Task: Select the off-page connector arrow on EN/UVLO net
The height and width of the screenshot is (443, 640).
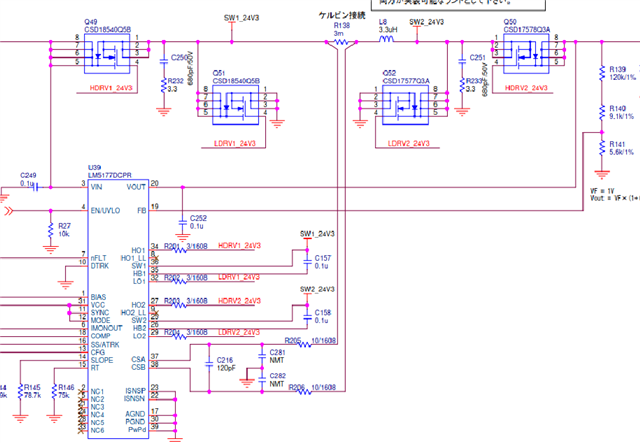Action: click(8, 211)
